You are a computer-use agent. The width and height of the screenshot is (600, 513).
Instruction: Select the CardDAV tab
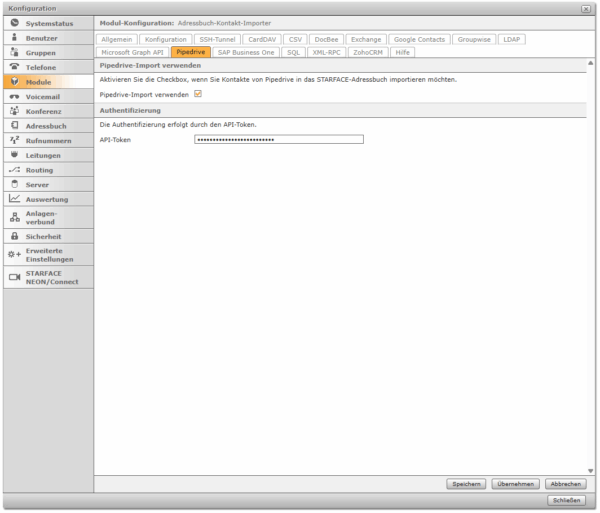pos(262,39)
